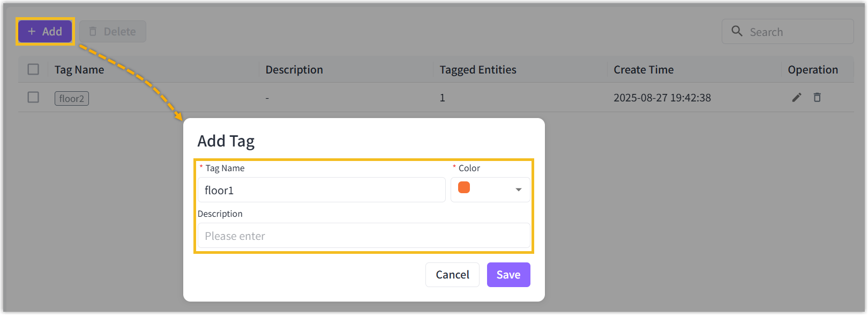Click the orange color swatch

[x=464, y=187]
